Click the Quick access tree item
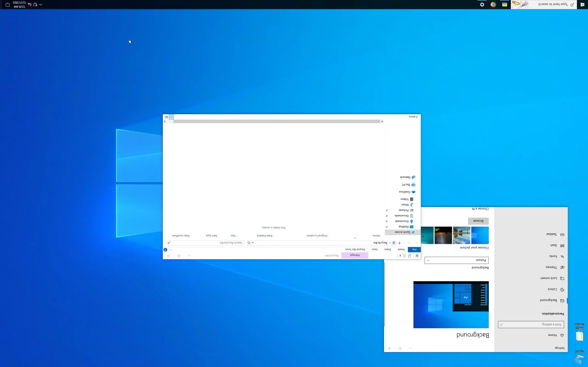This screenshot has height=367, width=588. (402, 232)
